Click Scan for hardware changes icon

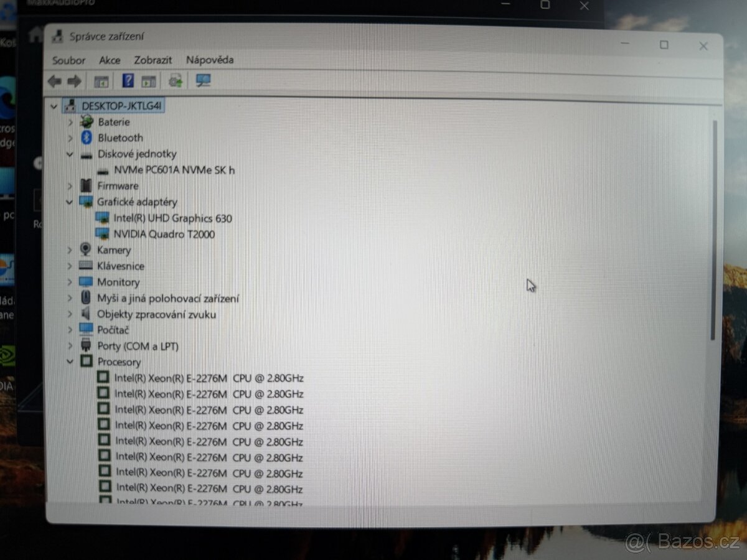[201, 80]
